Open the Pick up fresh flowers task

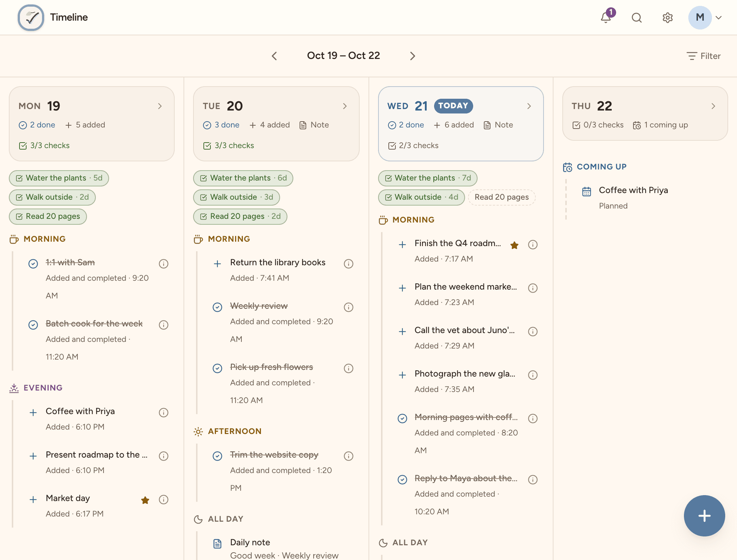coord(272,367)
